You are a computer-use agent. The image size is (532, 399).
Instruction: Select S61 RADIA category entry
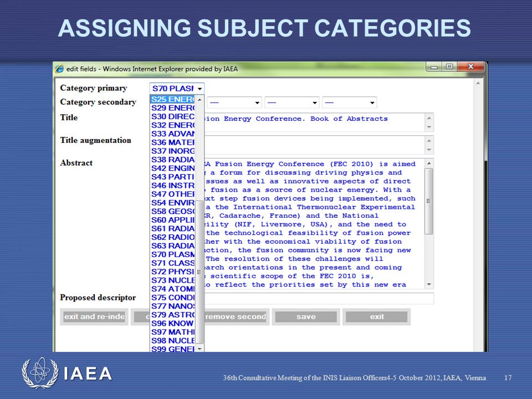[173, 229]
